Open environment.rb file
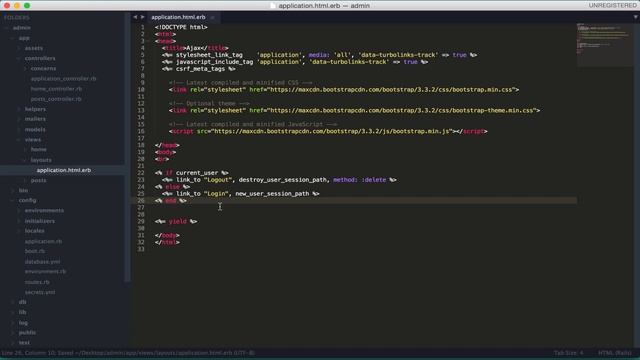This screenshot has width=640, height=360. 45,271
